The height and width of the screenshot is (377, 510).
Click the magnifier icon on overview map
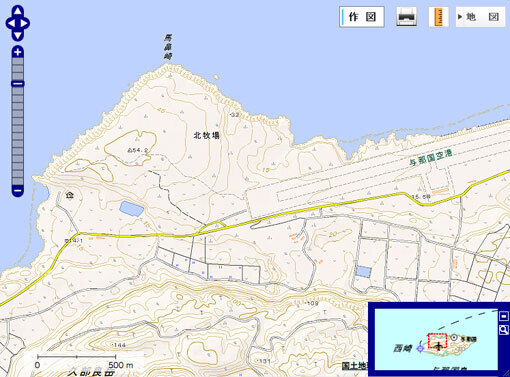504,330
